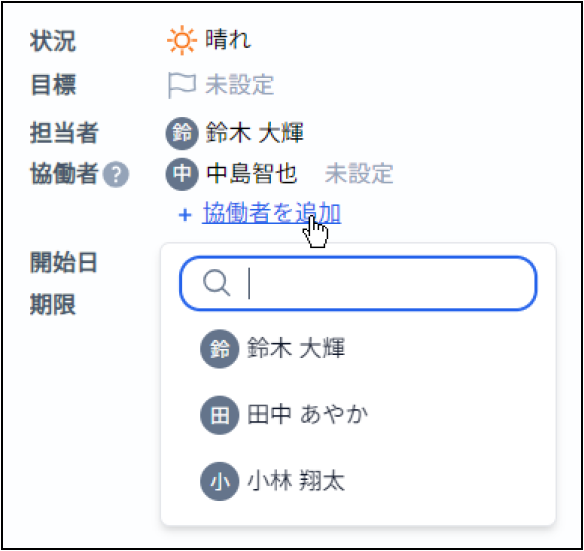Click the sun weather status icon
Screen dimensions: 584x551
click(x=182, y=40)
